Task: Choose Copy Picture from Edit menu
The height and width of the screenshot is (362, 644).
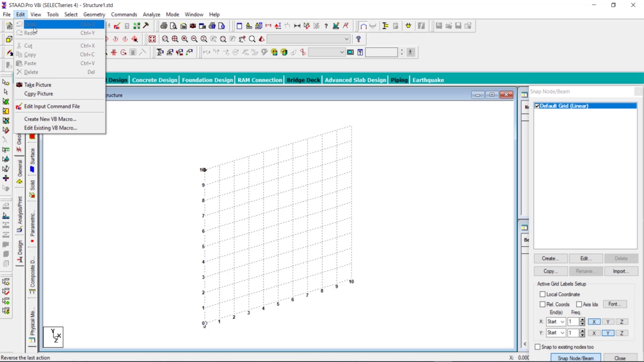Action: pyautogui.click(x=38, y=94)
